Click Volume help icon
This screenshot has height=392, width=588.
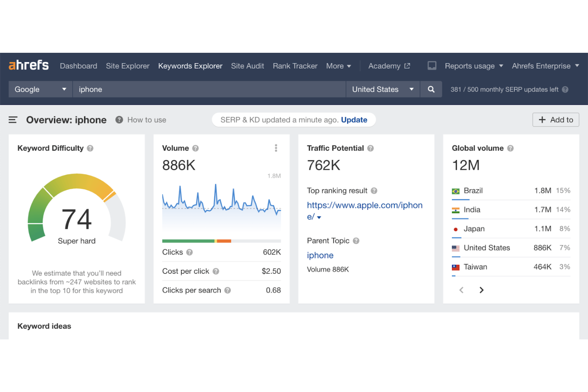tap(195, 148)
